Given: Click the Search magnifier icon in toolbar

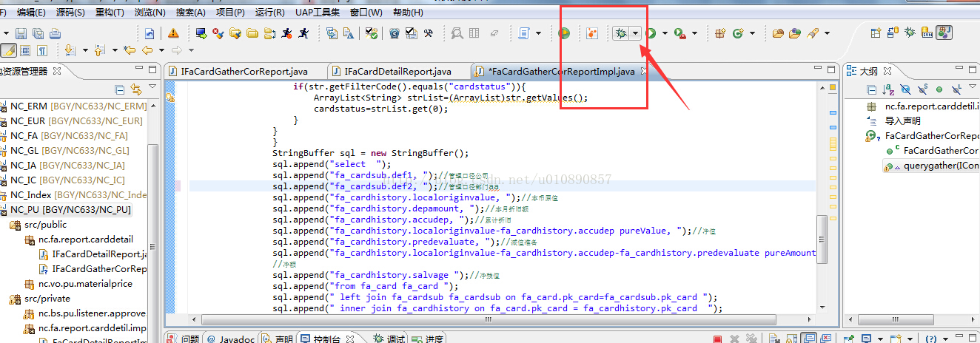Looking at the screenshot, I should [x=457, y=33].
